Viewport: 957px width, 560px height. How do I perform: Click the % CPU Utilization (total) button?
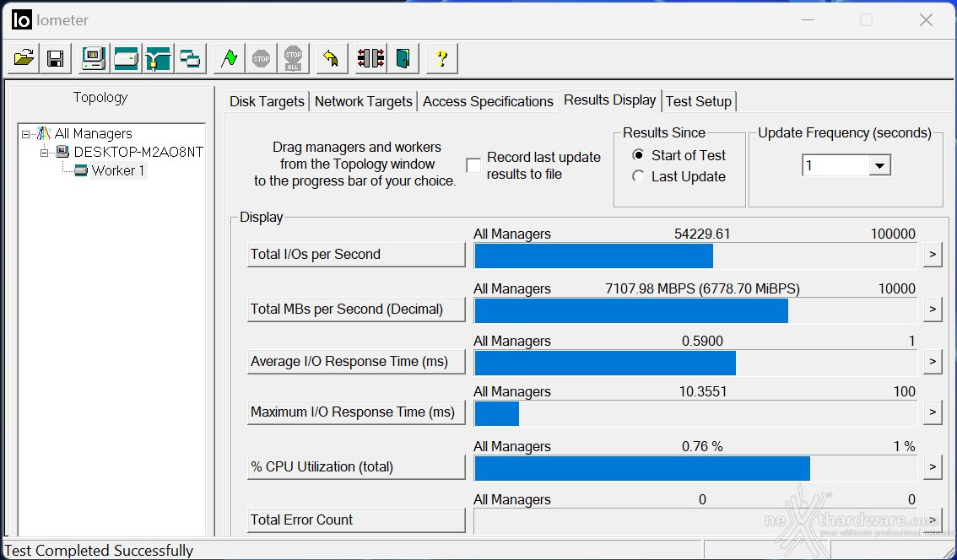tap(356, 467)
